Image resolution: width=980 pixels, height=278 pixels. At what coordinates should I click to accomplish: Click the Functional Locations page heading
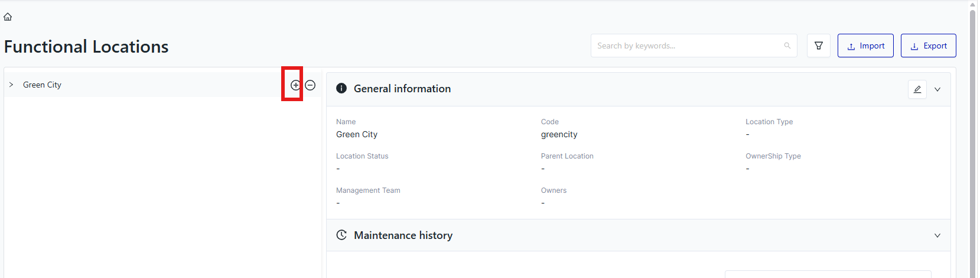click(x=86, y=46)
